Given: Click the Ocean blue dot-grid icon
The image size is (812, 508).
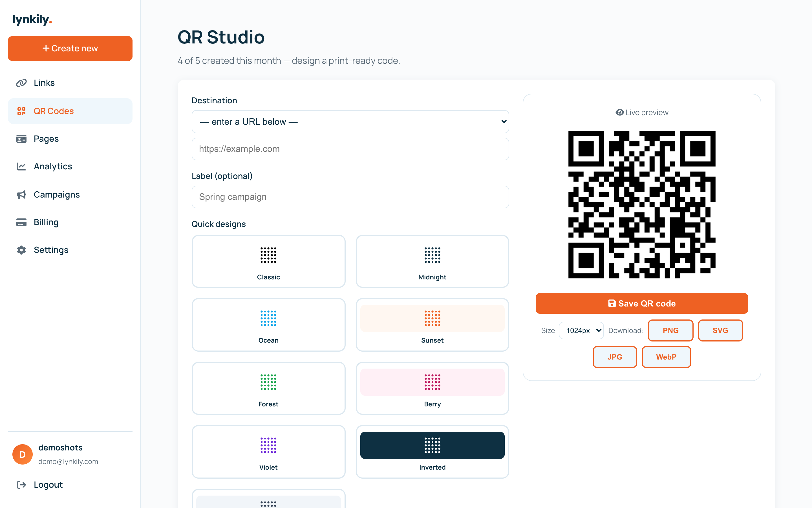Looking at the screenshot, I should click(268, 319).
